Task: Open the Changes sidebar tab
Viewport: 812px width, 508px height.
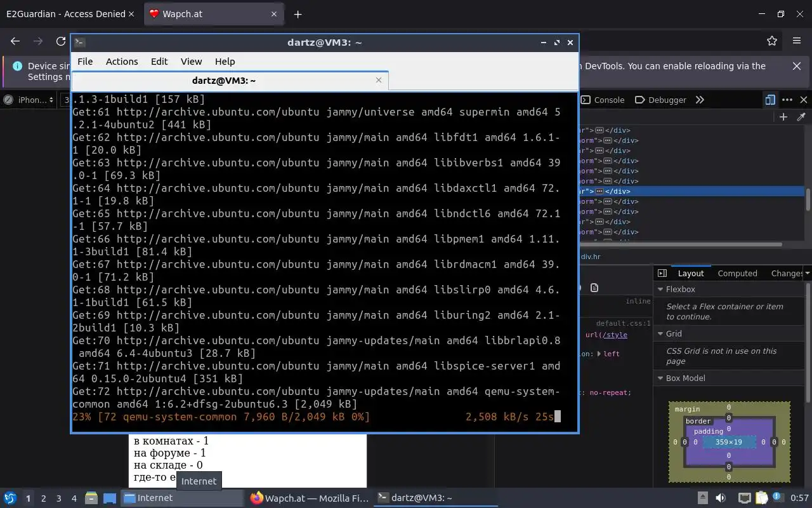Action: tap(787, 273)
